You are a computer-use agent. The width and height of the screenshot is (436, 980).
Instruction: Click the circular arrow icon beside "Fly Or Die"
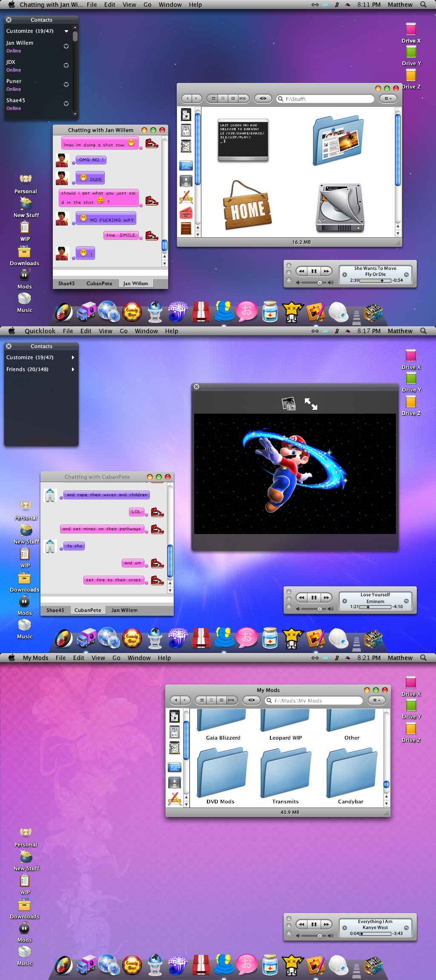tap(406, 274)
